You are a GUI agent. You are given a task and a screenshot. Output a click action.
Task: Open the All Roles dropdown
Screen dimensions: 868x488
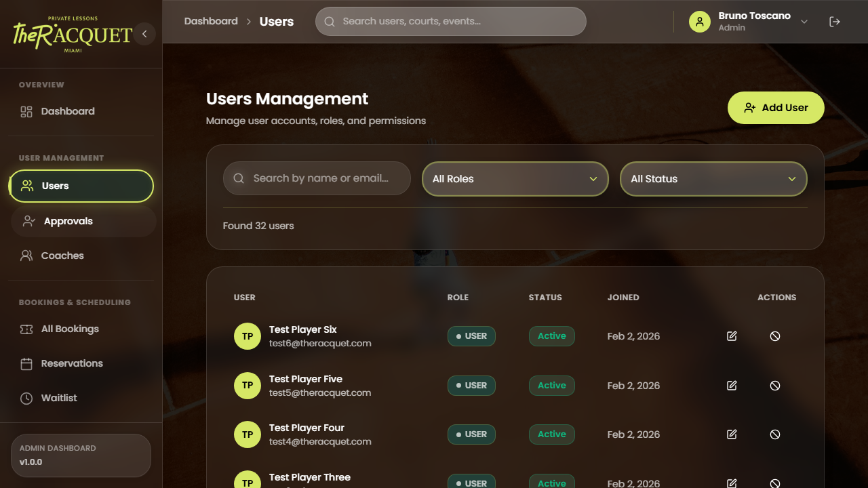click(515, 178)
